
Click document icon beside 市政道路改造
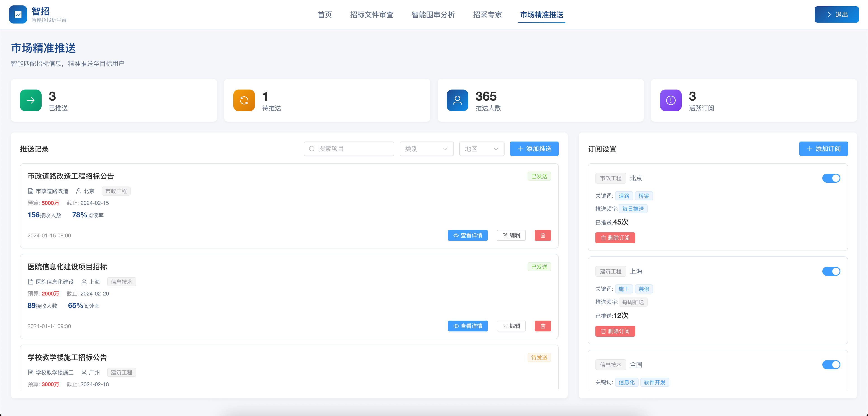click(31, 191)
